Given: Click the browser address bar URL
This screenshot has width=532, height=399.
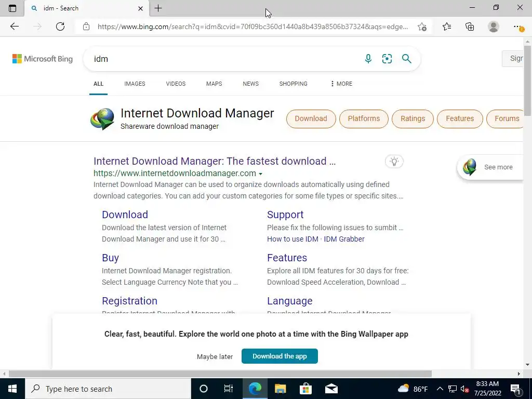Looking at the screenshot, I should pos(253,26).
